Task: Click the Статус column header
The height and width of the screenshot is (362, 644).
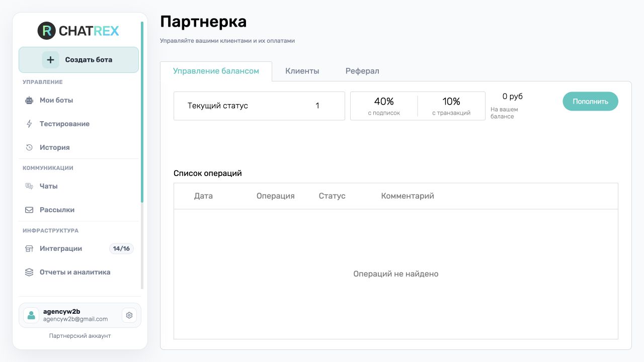Action: tap(332, 196)
